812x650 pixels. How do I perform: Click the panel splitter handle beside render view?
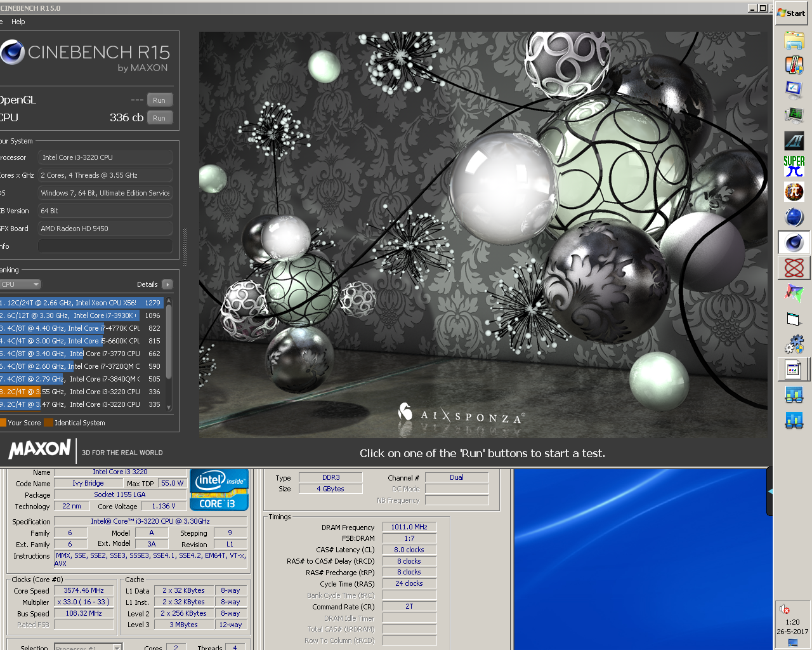tap(185, 247)
